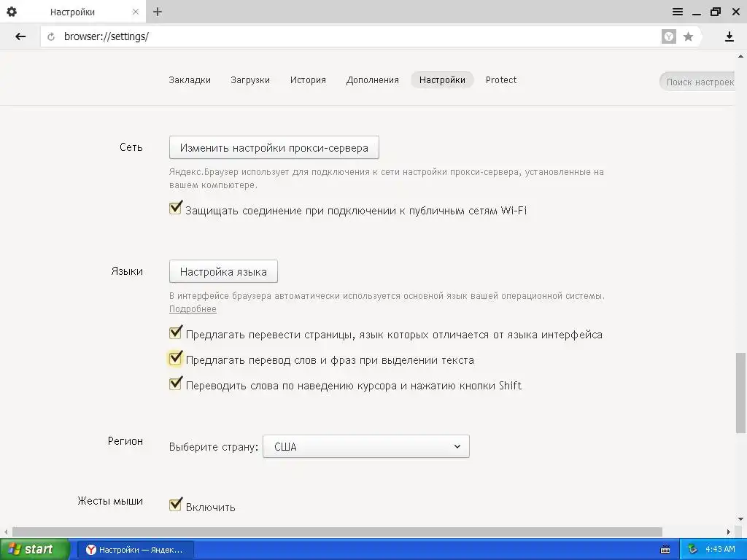Click the scroll down arrow of vertical scrollbar
This screenshot has width=747, height=560.
741,519
